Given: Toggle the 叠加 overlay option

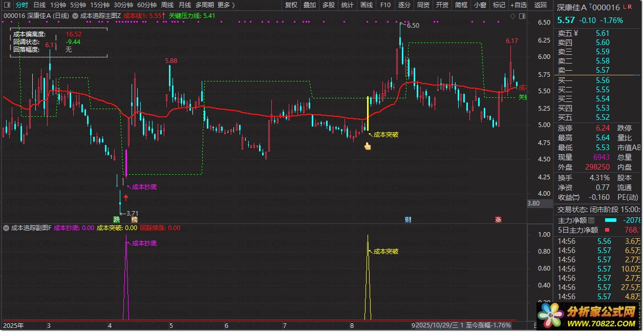Looking at the screenshot, I should coord(309,5).
